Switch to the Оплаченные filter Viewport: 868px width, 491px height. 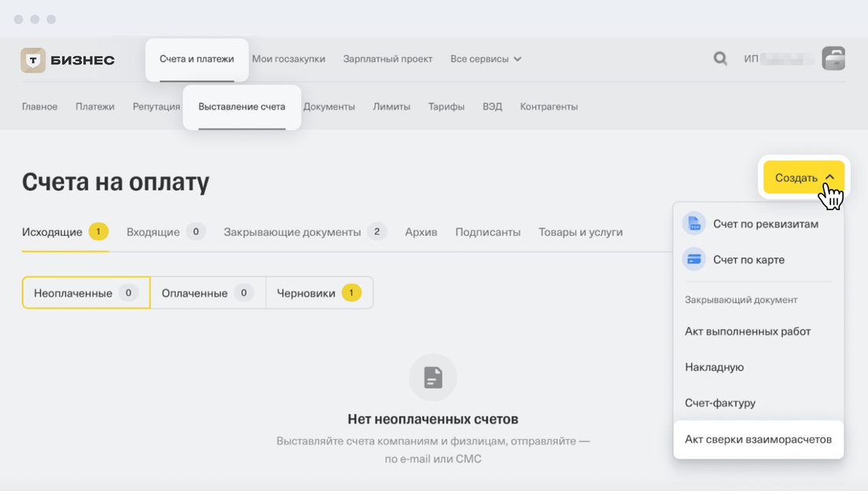(208, 293)
